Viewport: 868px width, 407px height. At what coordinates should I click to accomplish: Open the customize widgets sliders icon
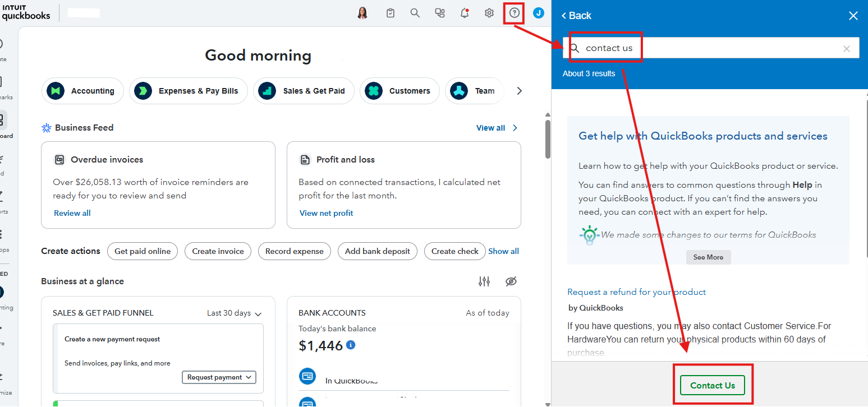pos(484,281)
